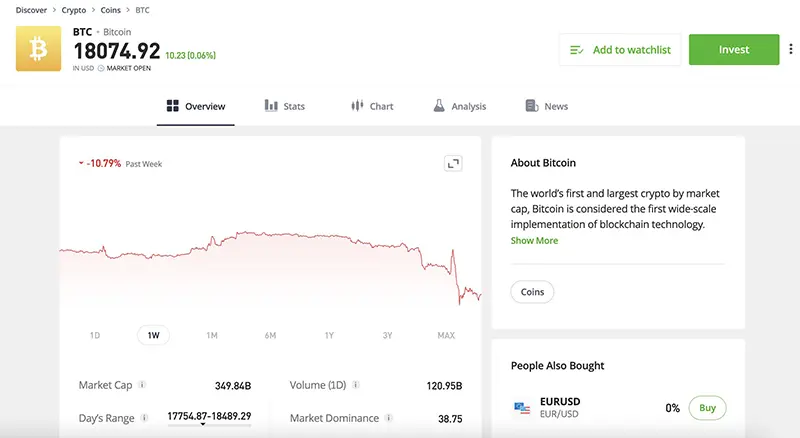Click the BTC breadcrumb item

142,10
